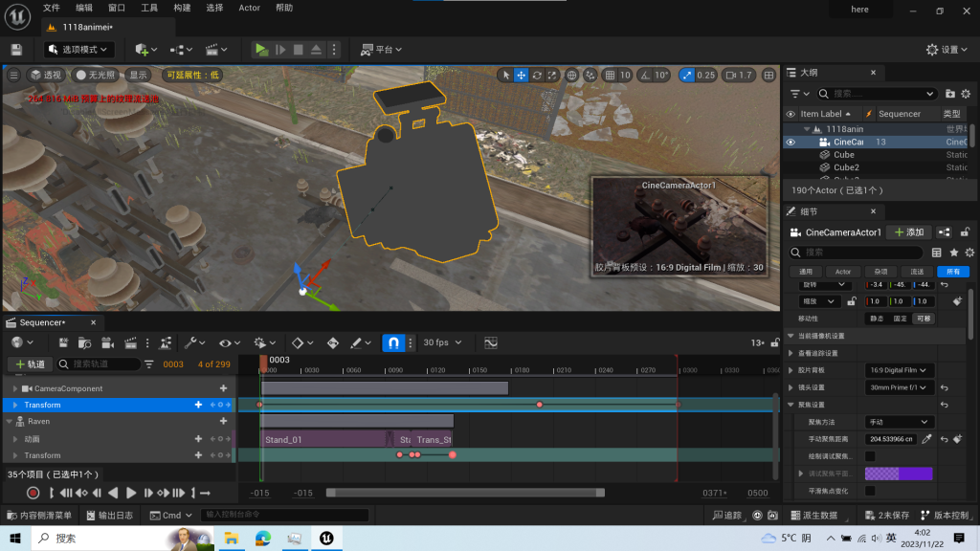Activate the viewport Scale tool
The width and height of the screenshot is (980, 551).
(552, 75)
